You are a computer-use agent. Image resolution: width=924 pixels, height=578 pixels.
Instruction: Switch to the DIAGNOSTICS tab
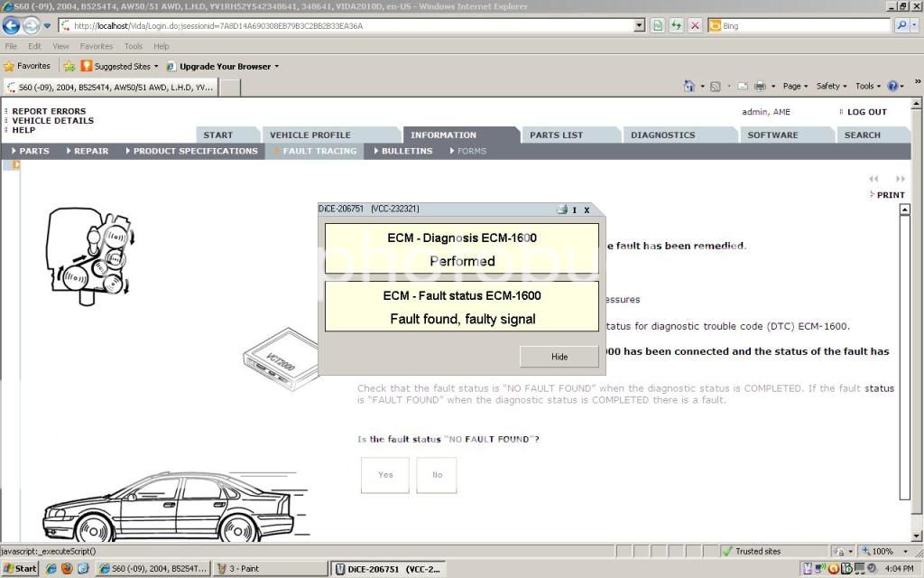[x=662, y=135]
